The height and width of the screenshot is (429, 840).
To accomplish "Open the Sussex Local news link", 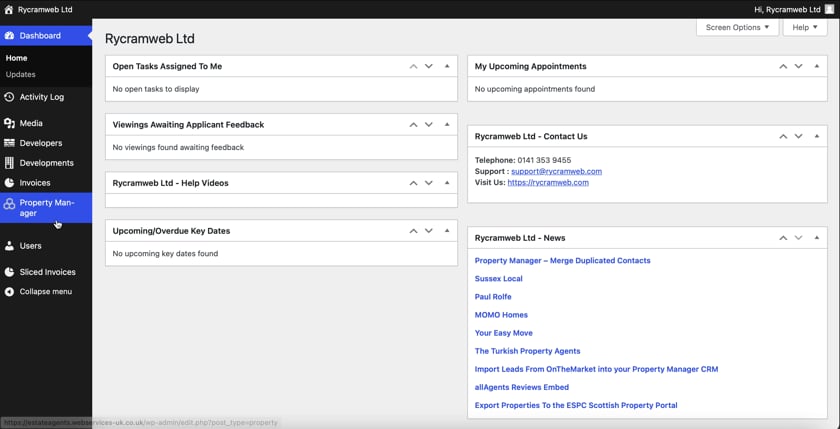I will (x=498, y=279).
